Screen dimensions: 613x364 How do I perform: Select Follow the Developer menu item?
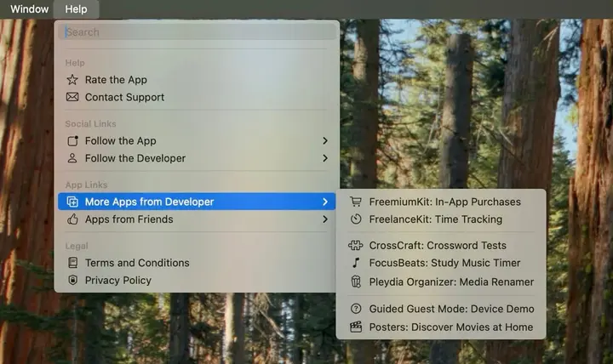(197, 158)
